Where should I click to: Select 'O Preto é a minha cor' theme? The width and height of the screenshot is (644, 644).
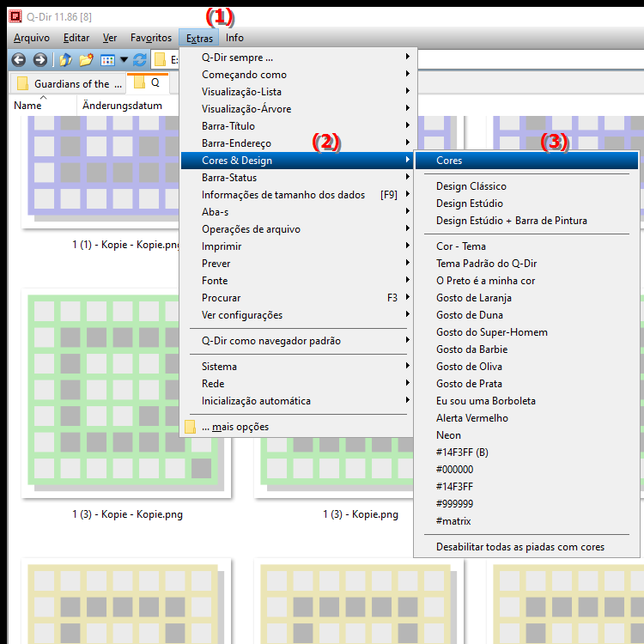point(485,281)
